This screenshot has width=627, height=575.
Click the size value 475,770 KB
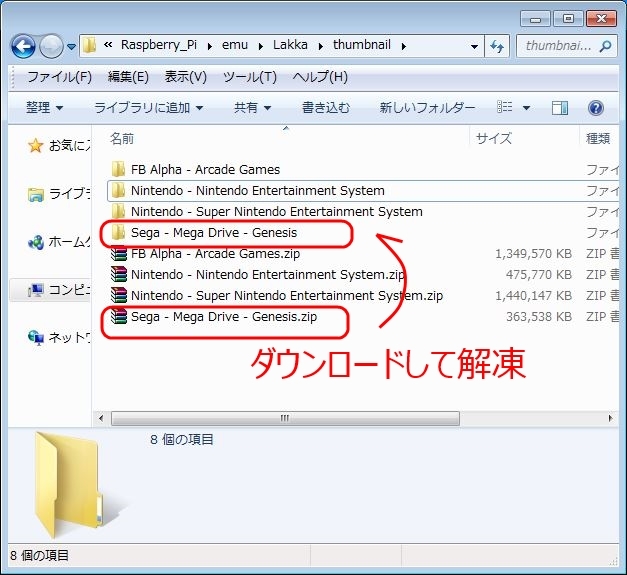[x=539, y=275]
